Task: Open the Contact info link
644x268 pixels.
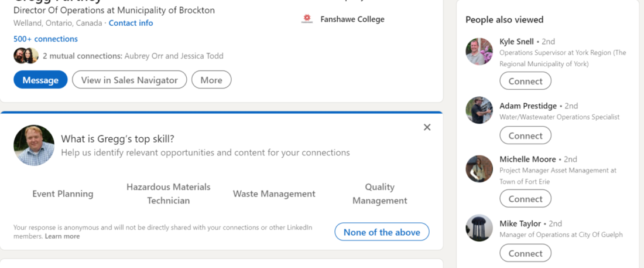Action: click(131, 23)
